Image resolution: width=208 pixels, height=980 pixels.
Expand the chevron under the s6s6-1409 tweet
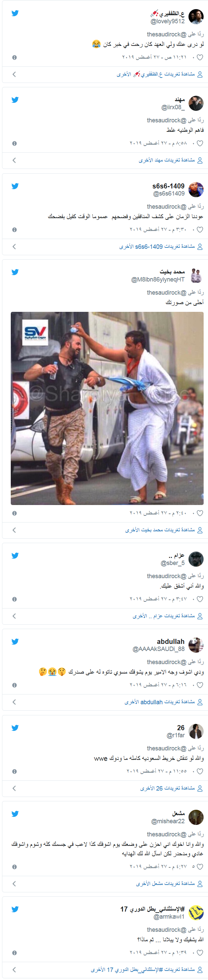point(14,246)
